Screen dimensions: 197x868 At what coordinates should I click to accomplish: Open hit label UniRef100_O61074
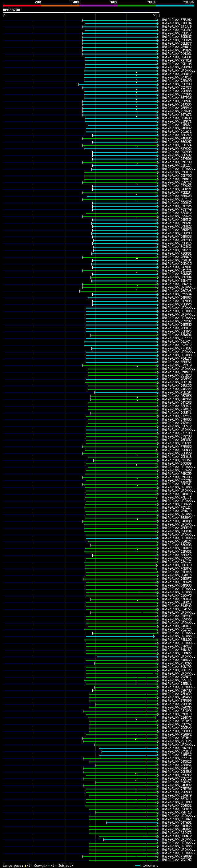[x=176, y=342]
